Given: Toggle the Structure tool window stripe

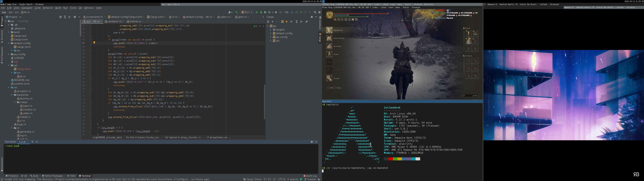Looking at the screenshot, I should (x=2, y=36).
